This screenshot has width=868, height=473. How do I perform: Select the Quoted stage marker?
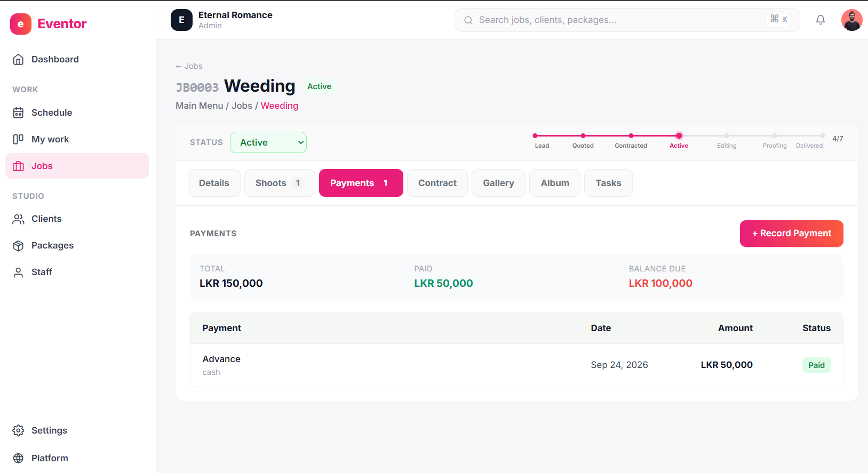click(x=583, y=136)
